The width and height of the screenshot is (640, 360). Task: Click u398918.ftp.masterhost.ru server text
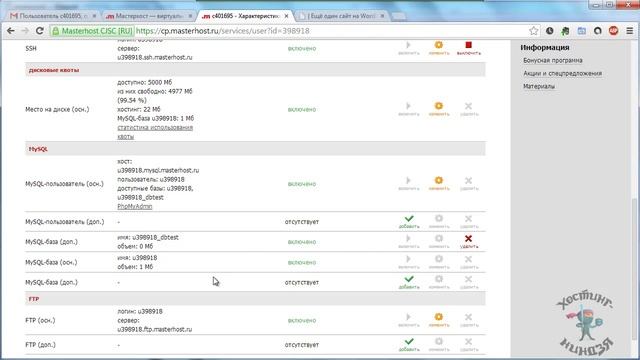(154, 329)
